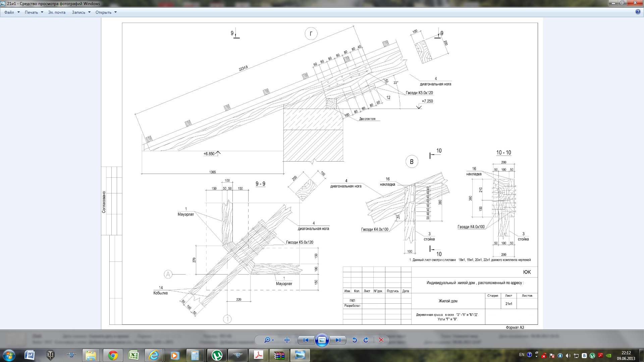Image resolution: width=644 pixels, height=362 pixels.
Task: Click winged emblem icon beside Adobe Reader
Action: pyautogui.click(x=237, y=355)
